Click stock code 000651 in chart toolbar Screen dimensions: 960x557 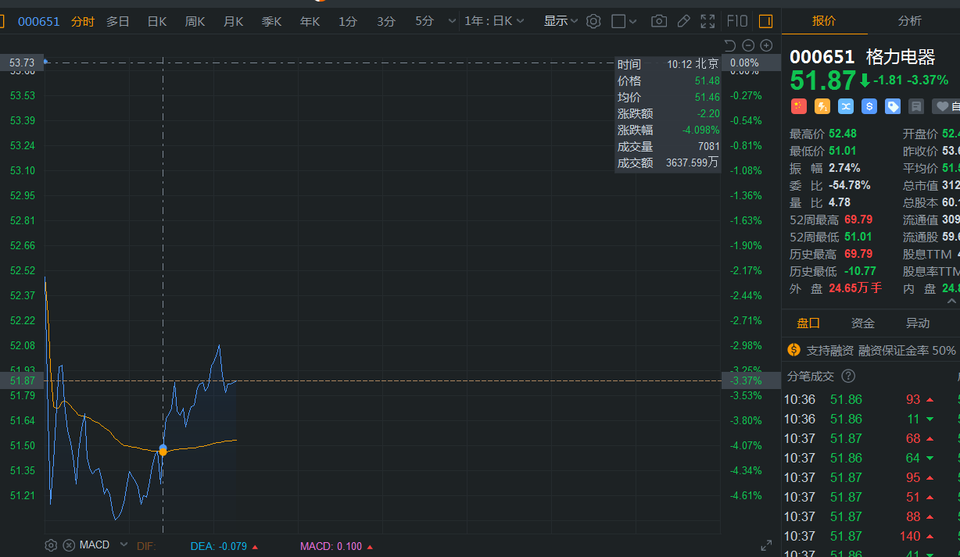click(39, 21)
